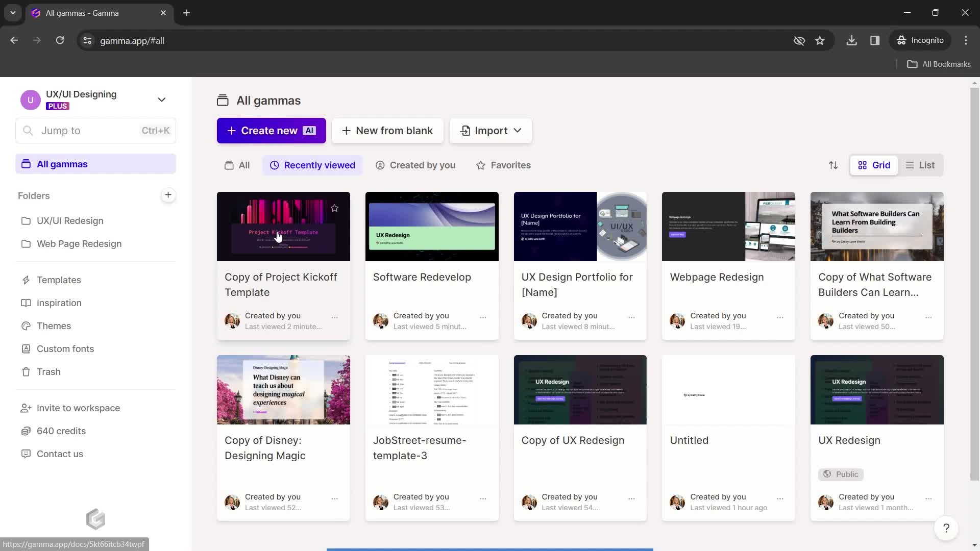Click the List view icon

click(x=919, y=165)
